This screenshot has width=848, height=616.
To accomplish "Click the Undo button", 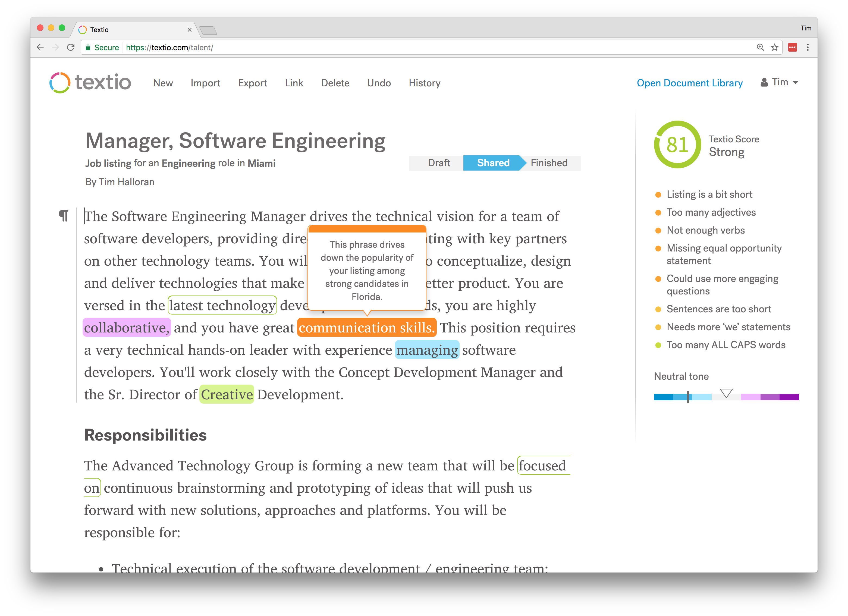I will point(379,83).
